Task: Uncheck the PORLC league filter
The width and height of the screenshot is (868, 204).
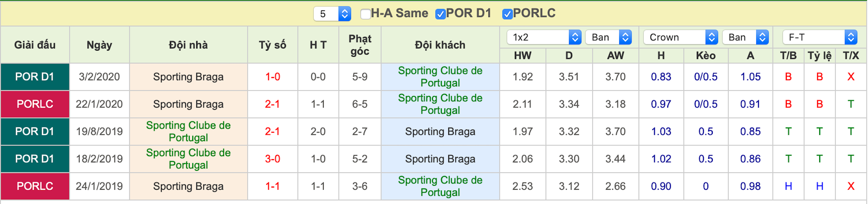Action: (507, 14)
